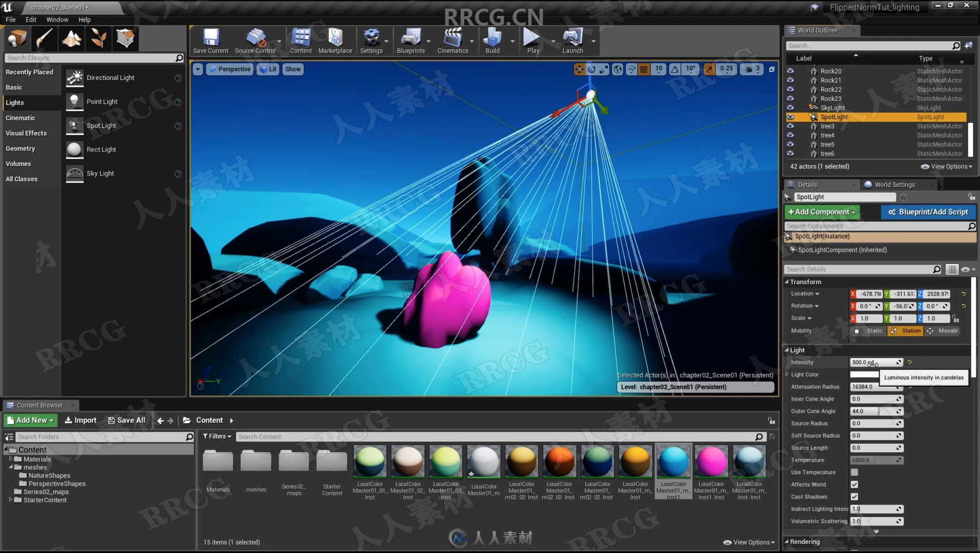
Task: Select the Sky Light tool
Action: coord(100,173)
